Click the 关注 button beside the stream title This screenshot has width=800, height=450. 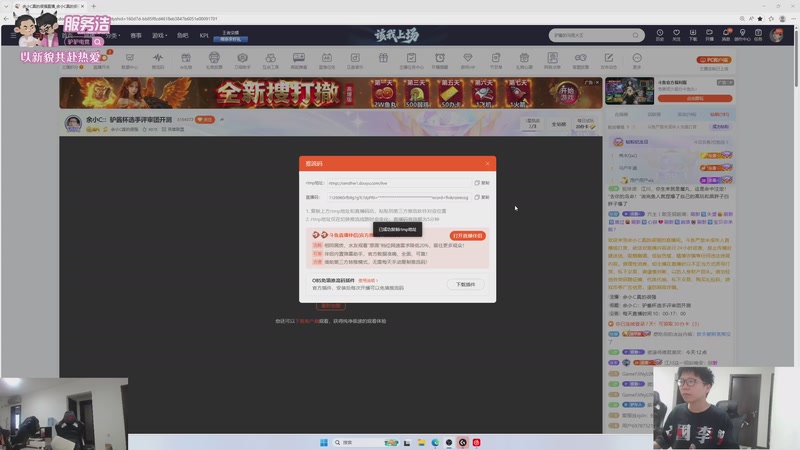[205, 119]
